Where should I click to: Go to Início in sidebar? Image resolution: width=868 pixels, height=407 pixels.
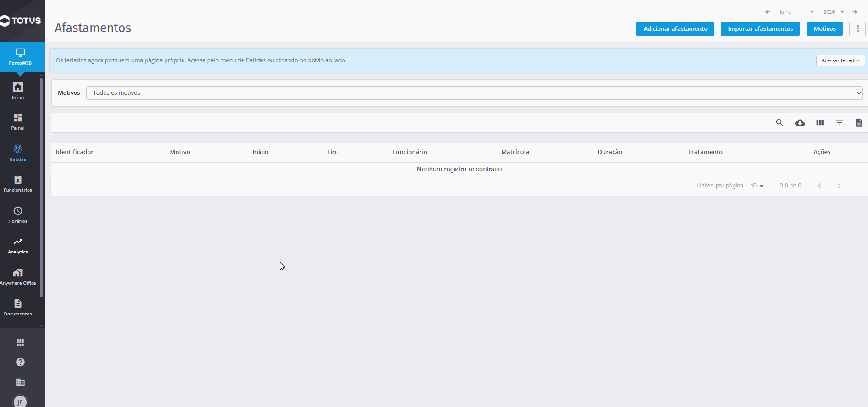[18, 91]
